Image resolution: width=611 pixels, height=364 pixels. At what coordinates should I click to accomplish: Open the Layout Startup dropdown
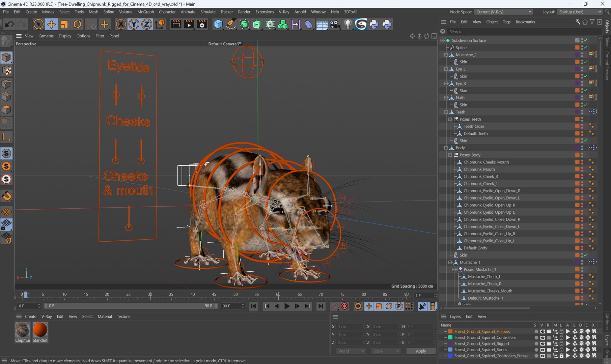(x=580, y=12)
